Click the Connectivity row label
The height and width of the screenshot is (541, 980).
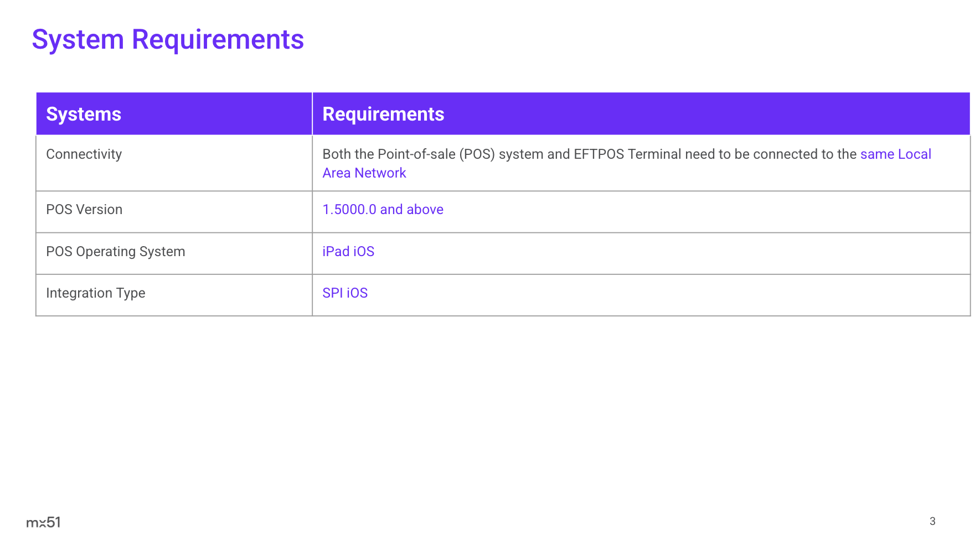(84, 154)
